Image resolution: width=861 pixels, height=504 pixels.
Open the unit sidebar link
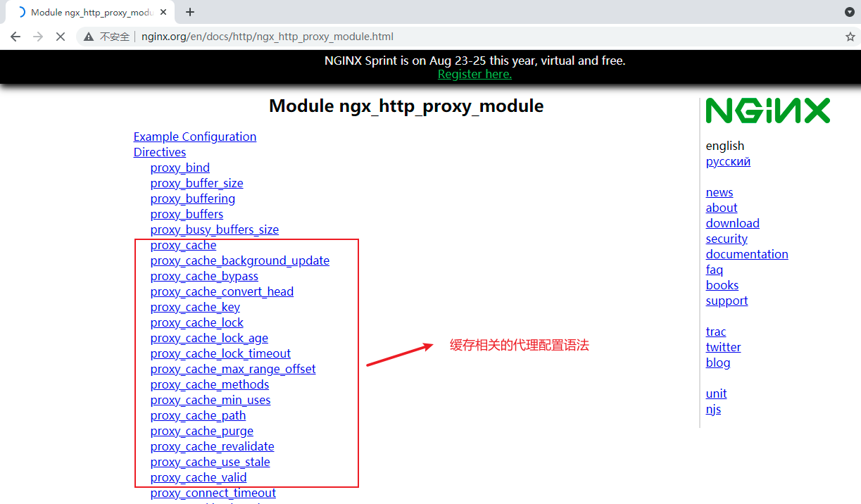tap(716, 393)
